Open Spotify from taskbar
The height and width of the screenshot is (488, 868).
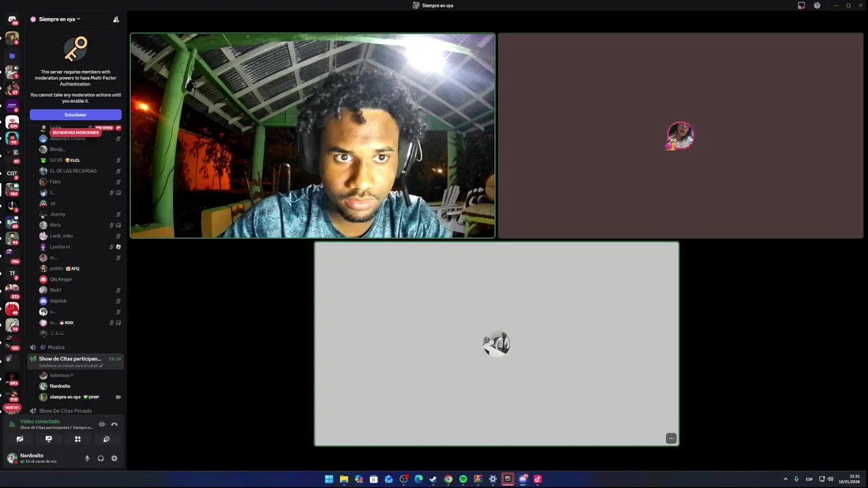tap(463, 479)
